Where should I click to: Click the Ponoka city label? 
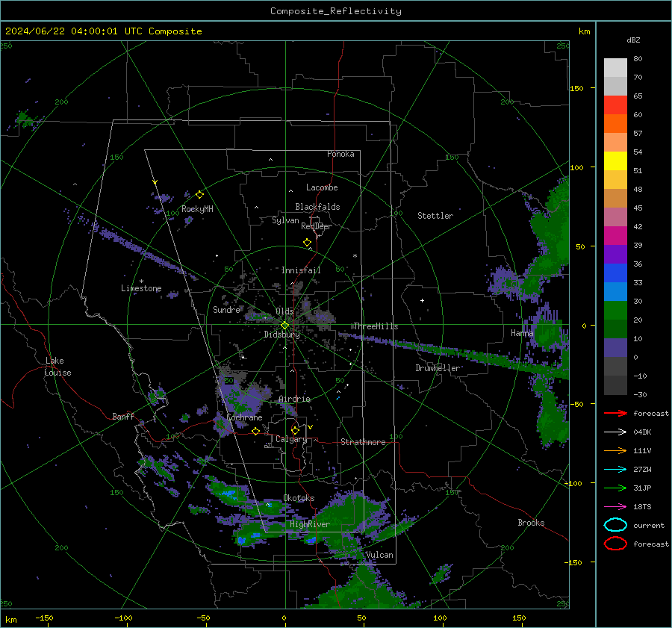pos(340,154)
